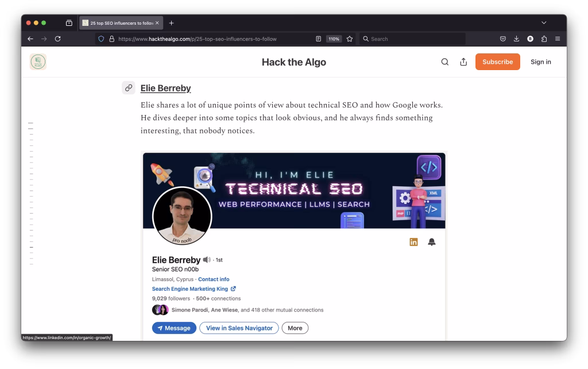The height and width of the screenshot is (369, 588).
Task: Open the table of contents side markers
Action: [31, 193]
